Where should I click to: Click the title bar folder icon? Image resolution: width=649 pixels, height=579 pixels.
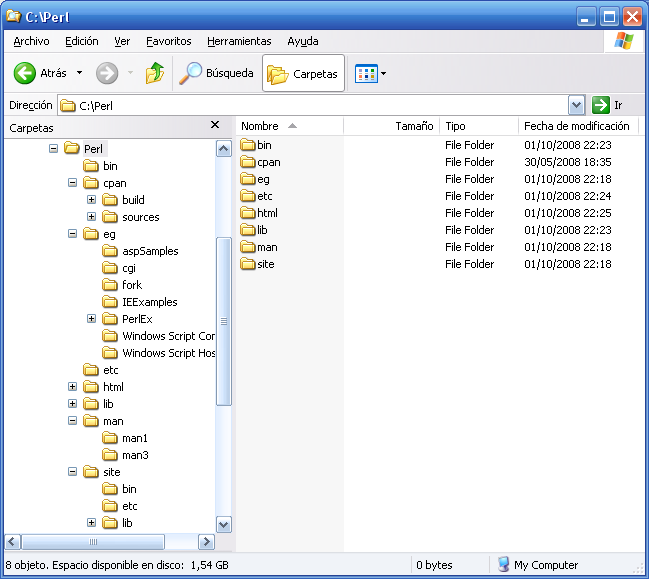coord(14,16)
